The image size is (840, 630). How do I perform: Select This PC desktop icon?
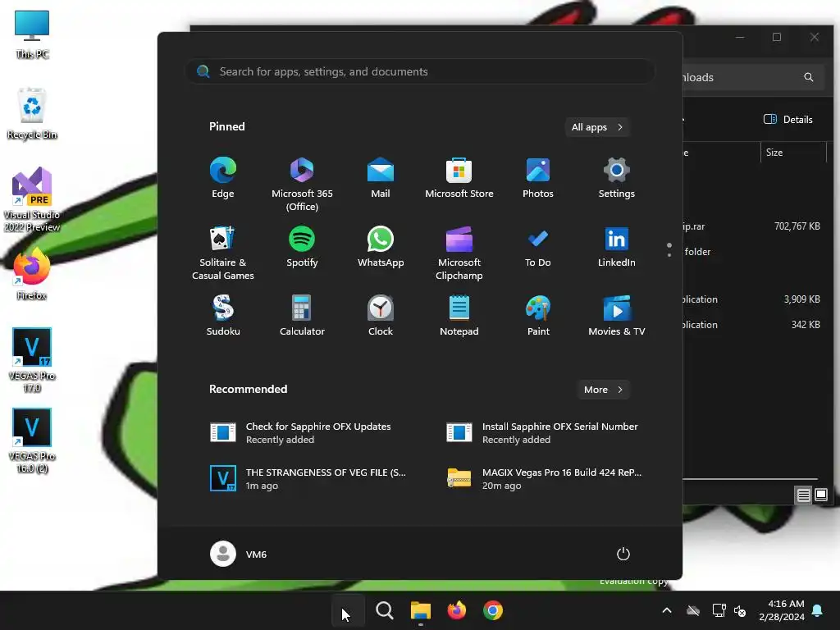coord(32,34)
